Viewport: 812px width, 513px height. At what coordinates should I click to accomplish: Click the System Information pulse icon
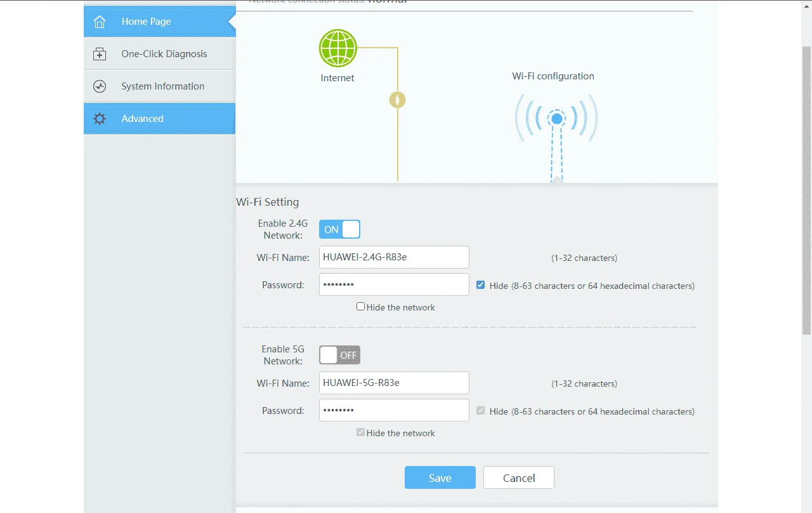(x=100, y=86)
